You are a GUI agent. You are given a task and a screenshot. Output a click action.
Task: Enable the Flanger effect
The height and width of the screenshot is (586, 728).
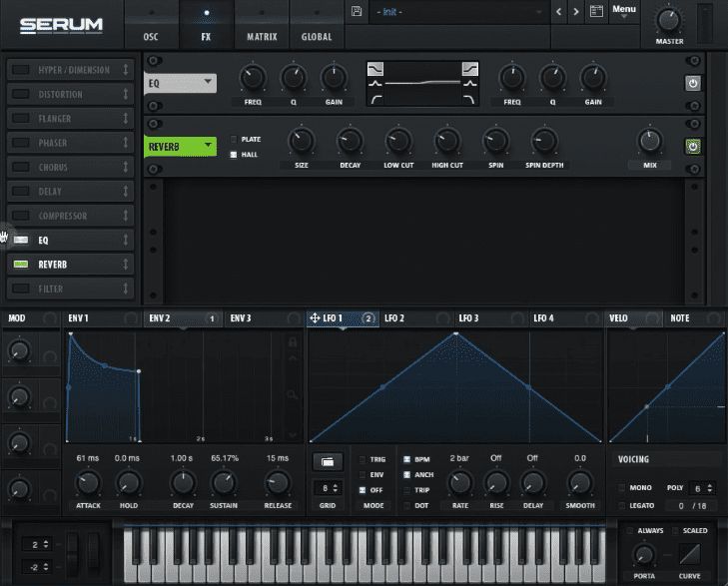pos(21,119)
